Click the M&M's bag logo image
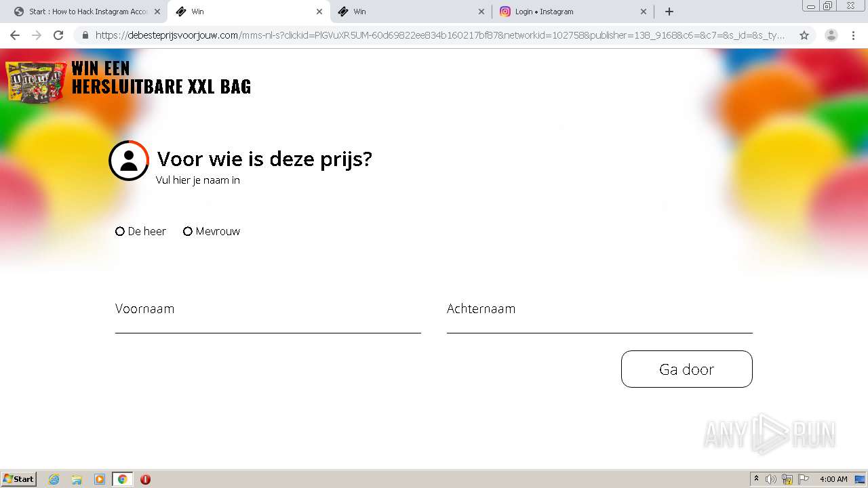Image resolution: width=868 pixels, height=488 pixels. (x=36, y=82)
